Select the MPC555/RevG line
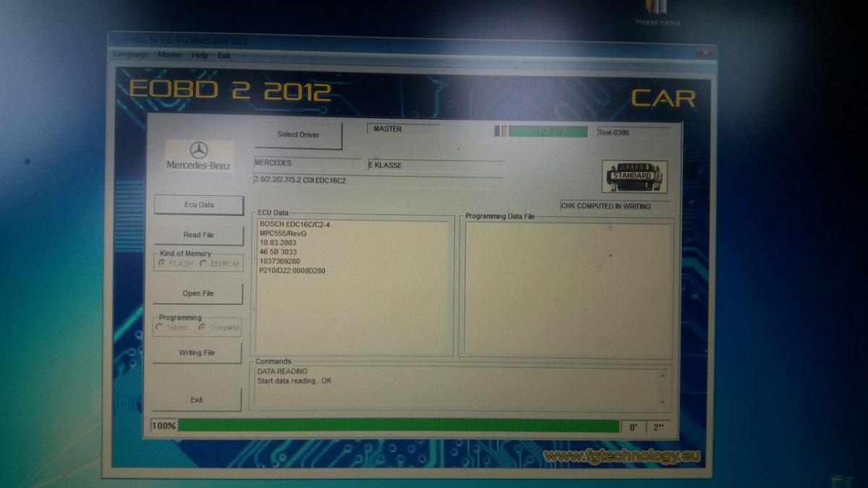 [283, 234]
